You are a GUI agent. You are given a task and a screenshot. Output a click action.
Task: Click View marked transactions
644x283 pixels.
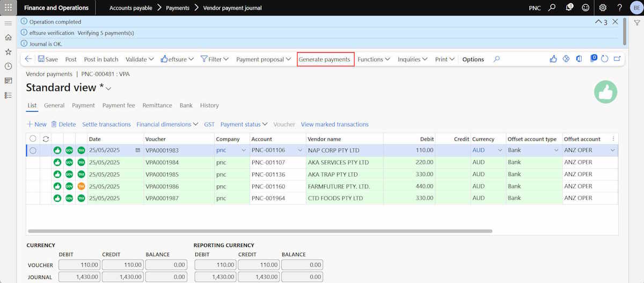tap(335, 124)
